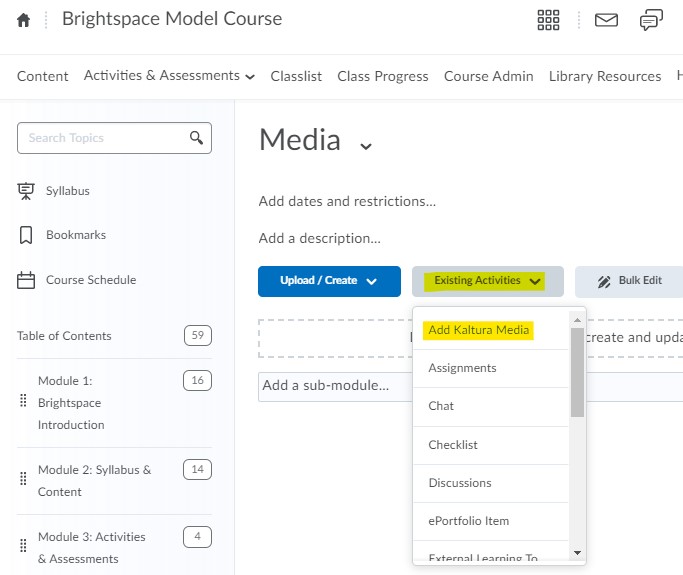
Task: Click the home icon in header
Action: (24, 20)
